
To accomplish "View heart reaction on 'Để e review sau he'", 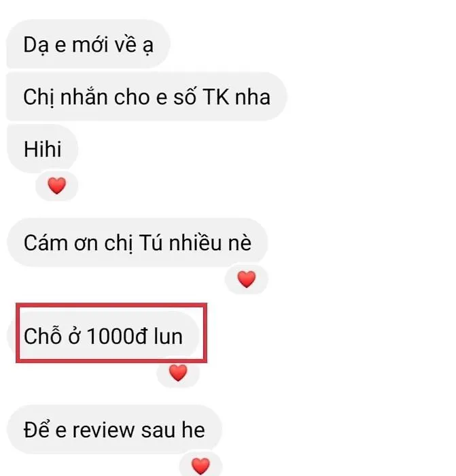I will [x=200, y=466].
